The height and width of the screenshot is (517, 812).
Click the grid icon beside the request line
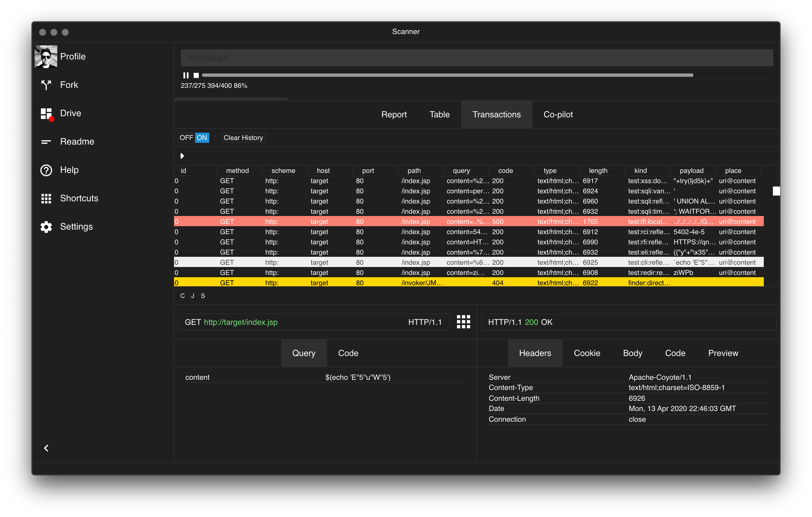(x=463, y=322)
